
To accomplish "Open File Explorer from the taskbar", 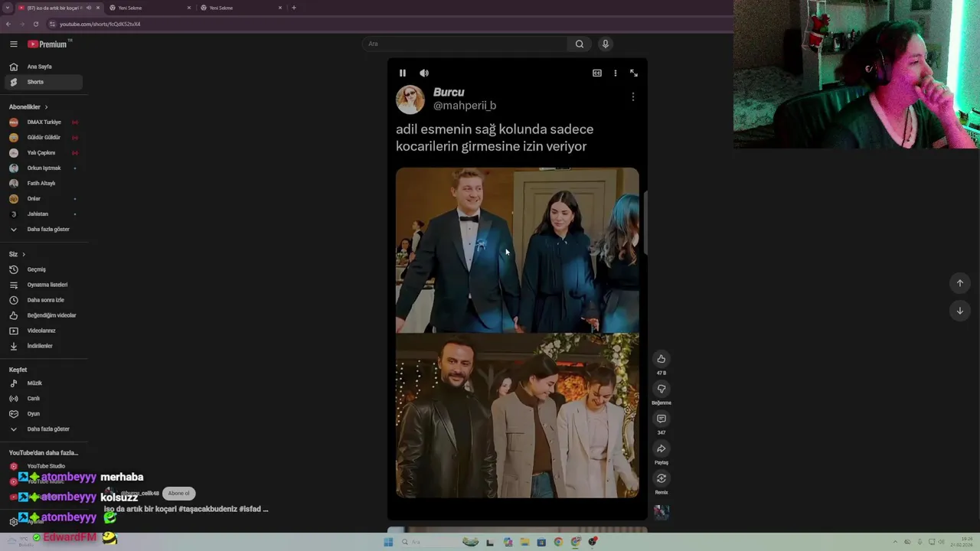I will [x=524, y=542].
